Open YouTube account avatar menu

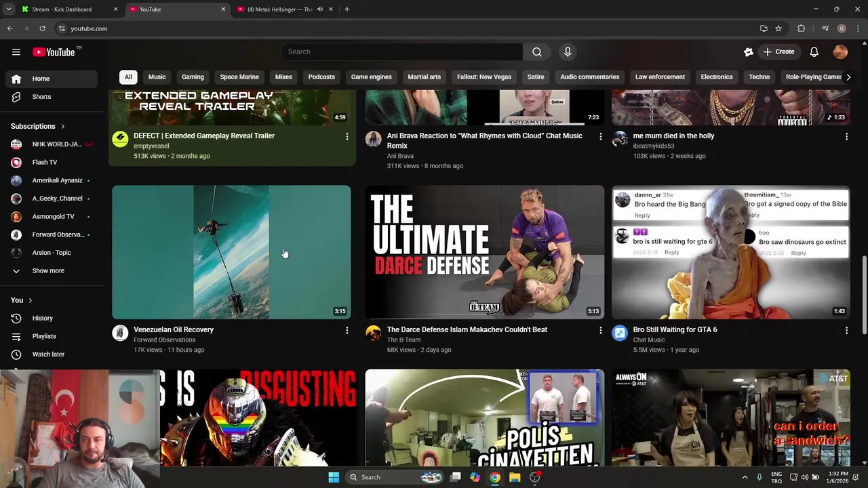[x=840, y=52]
